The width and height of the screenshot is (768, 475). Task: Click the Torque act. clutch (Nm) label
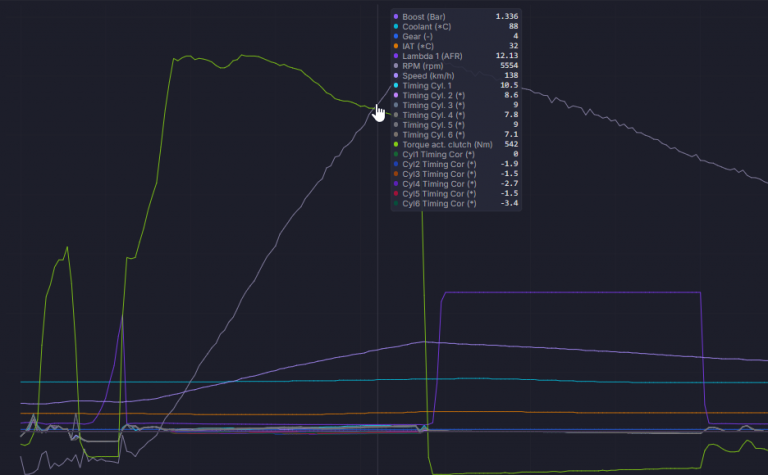point(447,144)
